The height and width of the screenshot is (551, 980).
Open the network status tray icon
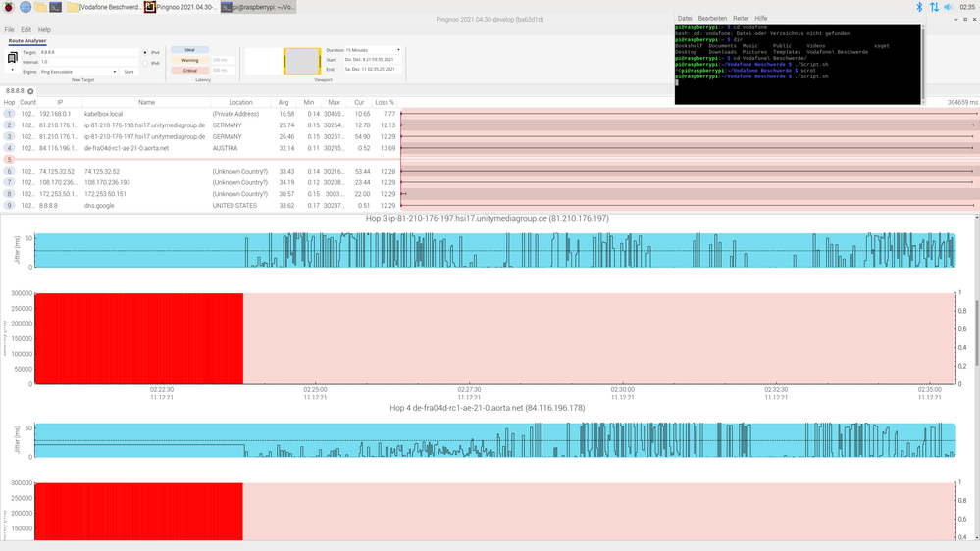934,7
